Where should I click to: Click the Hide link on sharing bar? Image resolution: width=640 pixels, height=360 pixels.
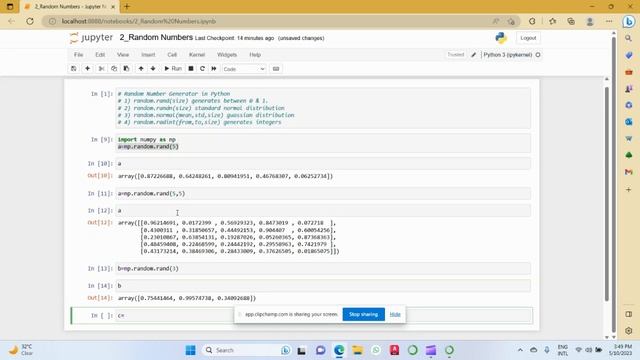tap(395, 314)
